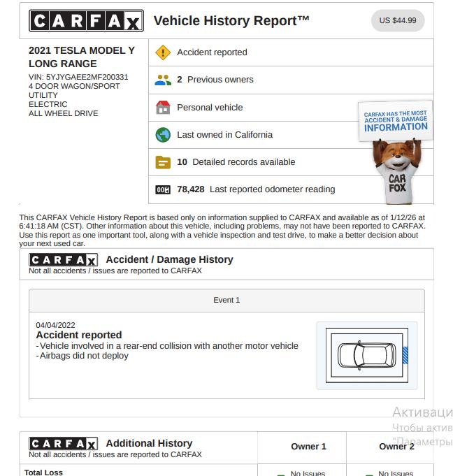453x476 pixels.
Task: Click the yellow accident warning icon
Action: (x=163, y=52)
